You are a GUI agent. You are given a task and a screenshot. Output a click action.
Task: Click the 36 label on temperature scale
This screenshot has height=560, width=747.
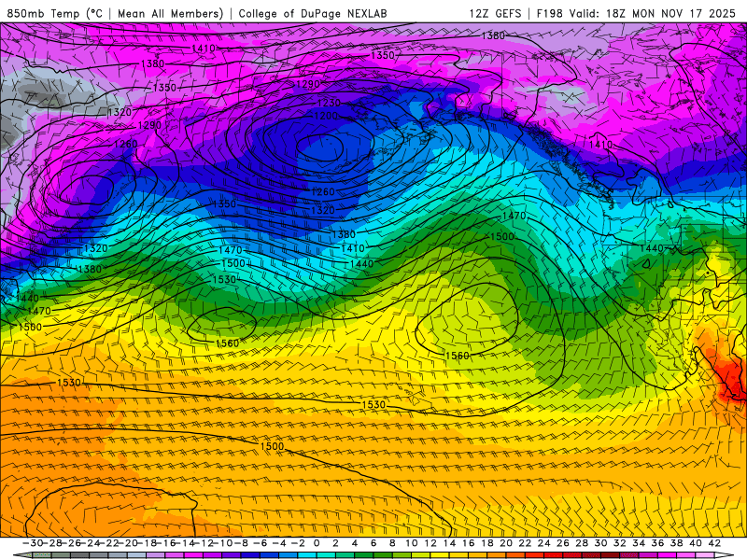point(657,543)
